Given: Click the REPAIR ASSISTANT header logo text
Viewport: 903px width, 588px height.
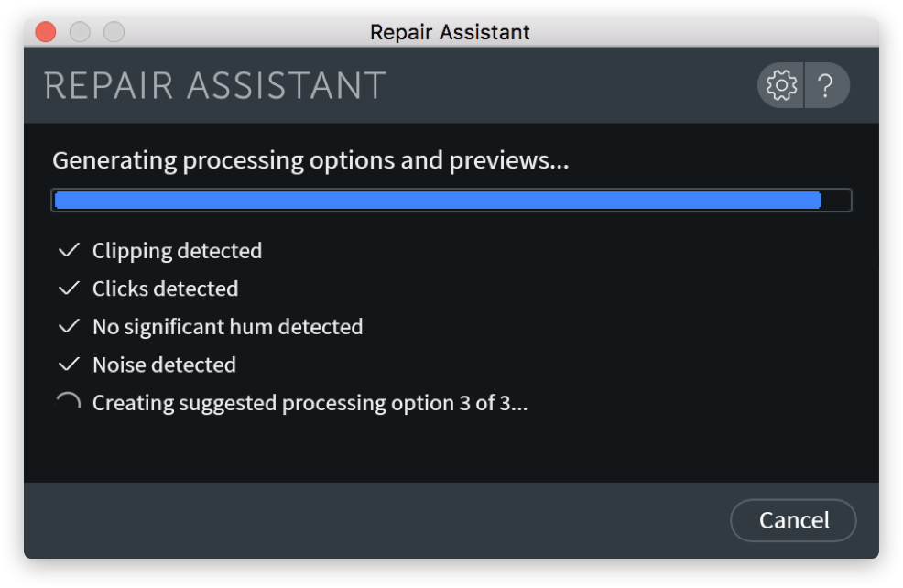Looking at the screenshot, I should click(x=215, y=86).
